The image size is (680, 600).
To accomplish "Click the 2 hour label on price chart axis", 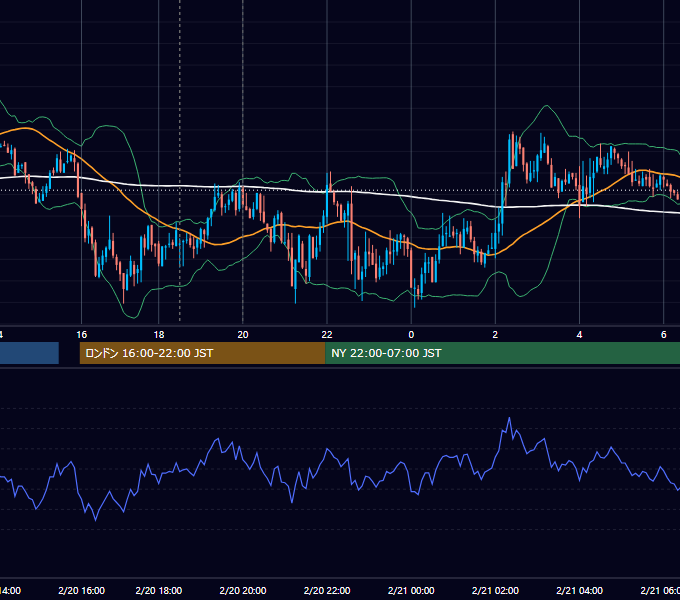I will (495, 335).
